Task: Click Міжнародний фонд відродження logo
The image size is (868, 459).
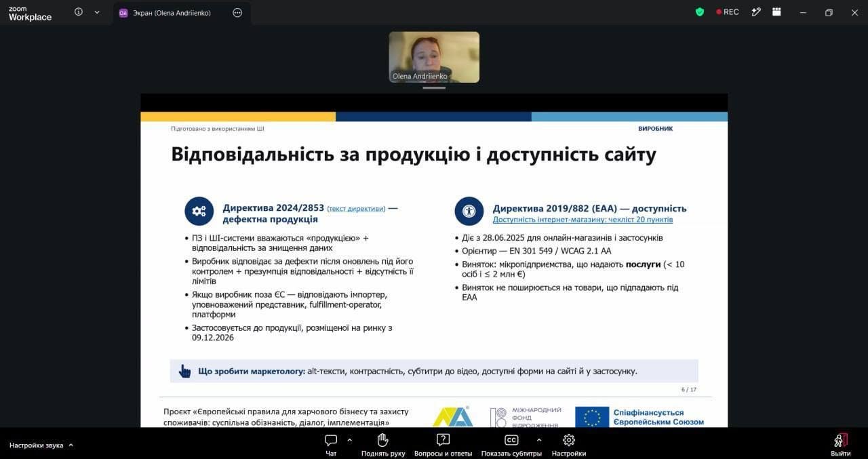Action: click(x=526, y=417)
